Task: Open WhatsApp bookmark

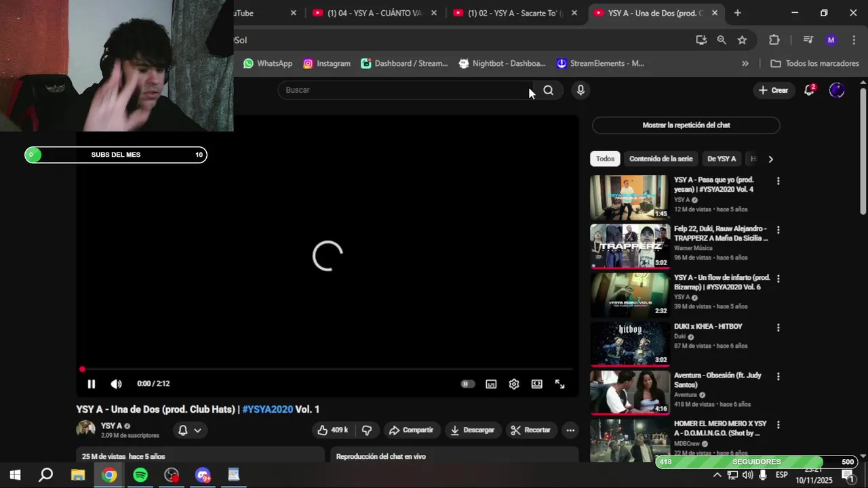Action: click(x=268, y=64)
